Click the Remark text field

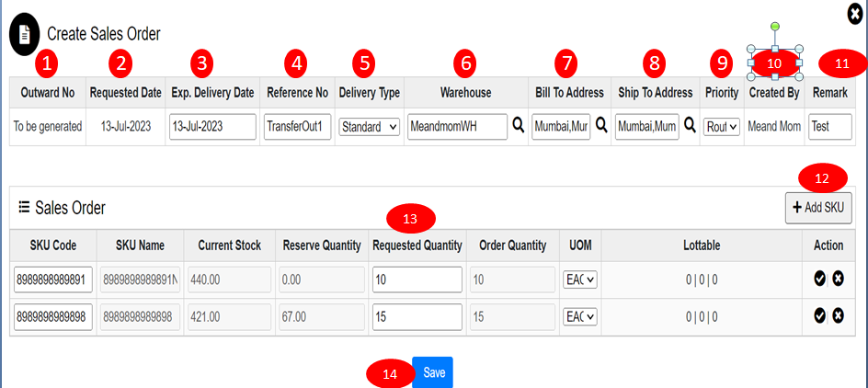coord(829,127)
